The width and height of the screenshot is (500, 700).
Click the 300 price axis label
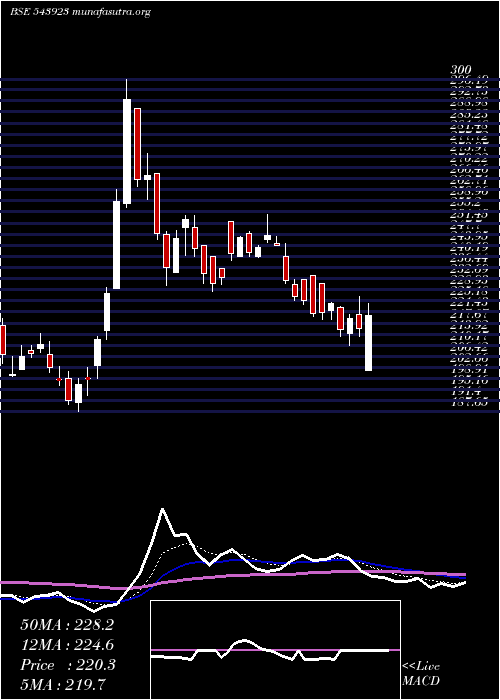(x=461, y=71)
